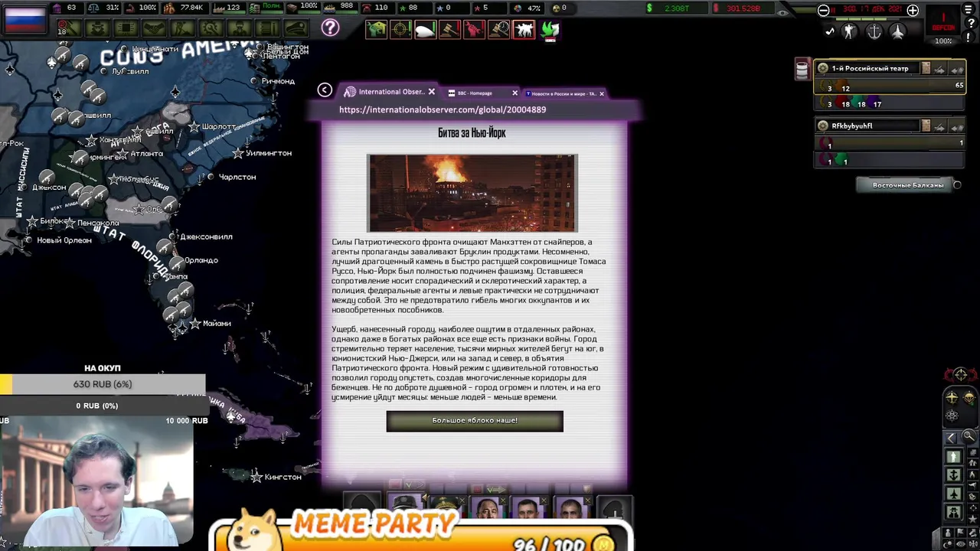This screenshot has width=980, height=551.
Task: Open the construction worker menu
Action: click(182, 28)
